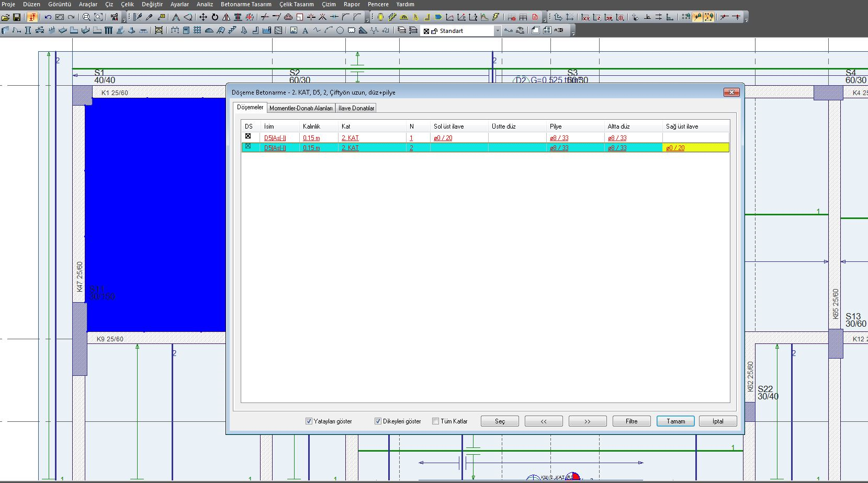
Task: Switch to the Momentler-Donatı Alanları tab
Action: click(301, 108)
